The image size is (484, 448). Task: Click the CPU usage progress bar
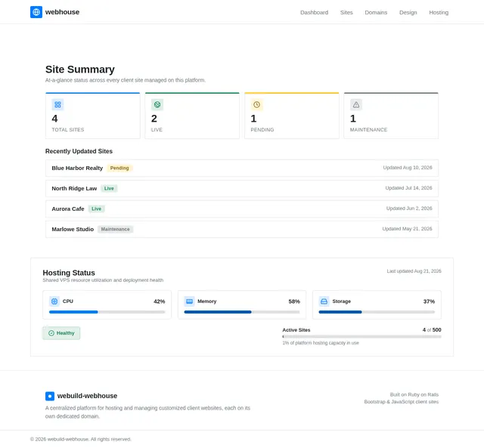click(x=107, y=312)
